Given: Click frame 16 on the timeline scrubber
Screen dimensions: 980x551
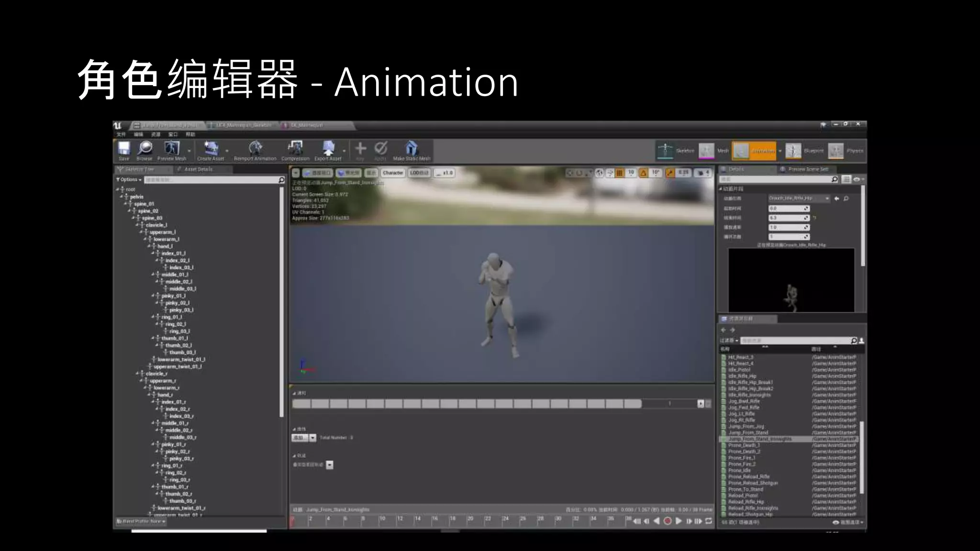Looking at the screenshot, I should click(x=434, y=520).
